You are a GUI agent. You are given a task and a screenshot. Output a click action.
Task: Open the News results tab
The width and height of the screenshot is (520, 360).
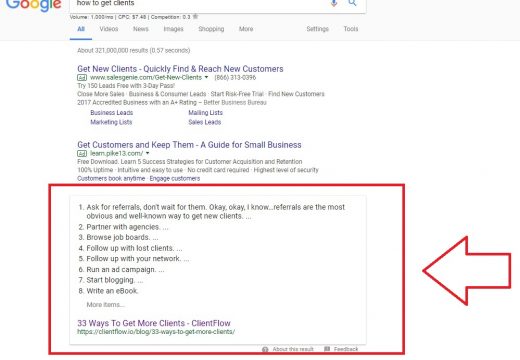click(x=141, y=29)
